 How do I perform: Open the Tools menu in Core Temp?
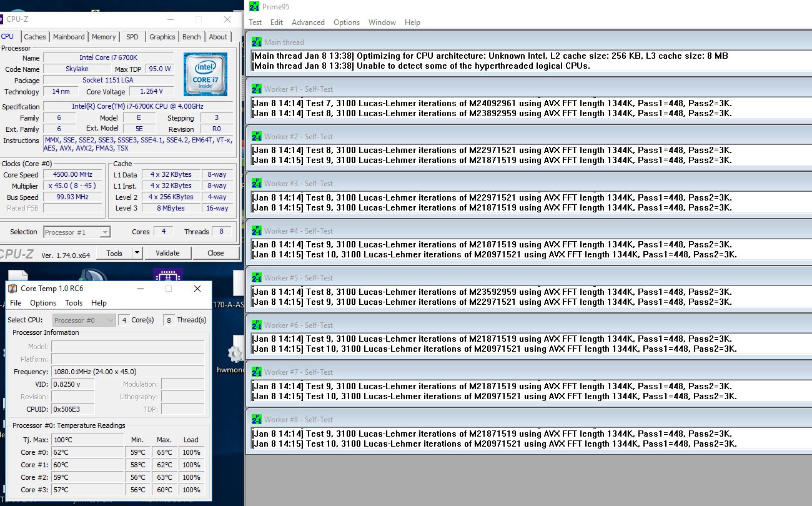point(74,303)
